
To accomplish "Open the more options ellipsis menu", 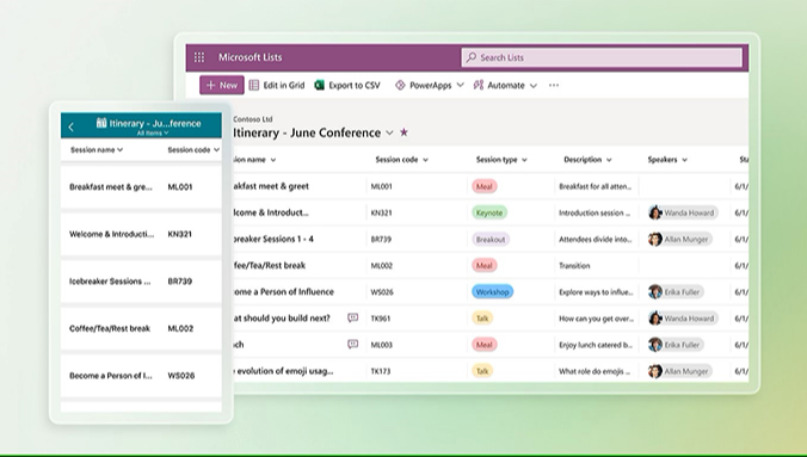I will [x=554, y=86].
